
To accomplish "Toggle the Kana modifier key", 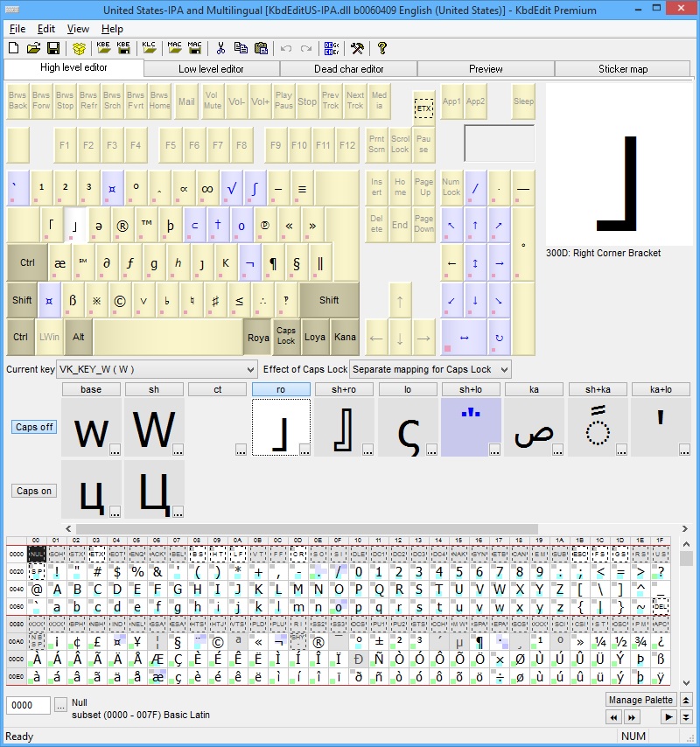I will 345,338.
